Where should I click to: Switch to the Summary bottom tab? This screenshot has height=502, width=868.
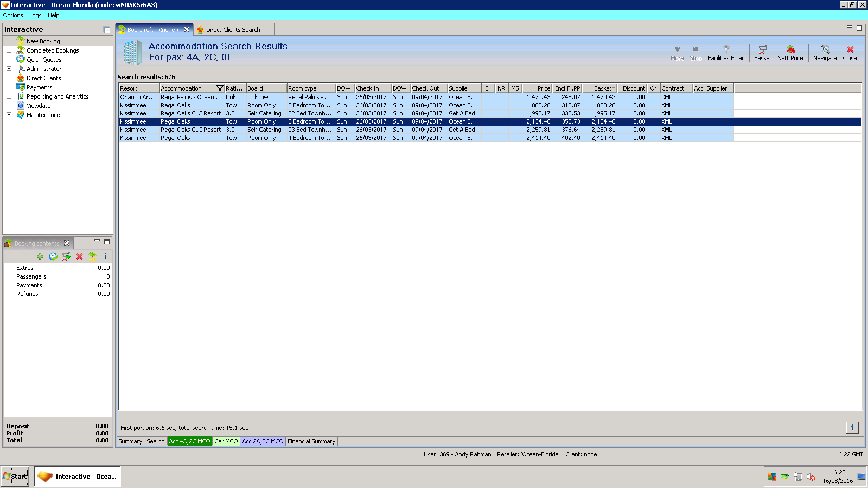[130, 441]
